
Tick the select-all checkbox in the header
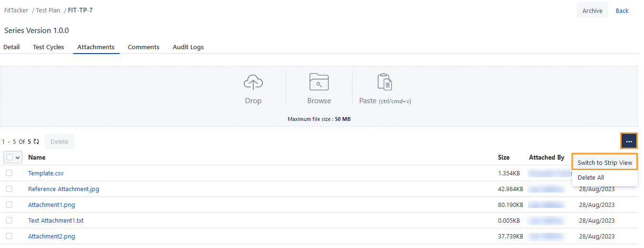(10, 157)
